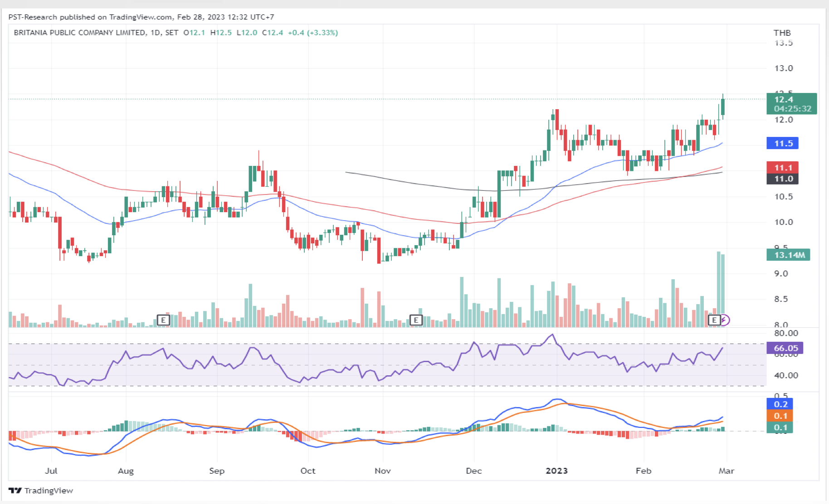The image size is (829, 504).
Task: Click the high price H12.5 value
Action: coord(221,33)
